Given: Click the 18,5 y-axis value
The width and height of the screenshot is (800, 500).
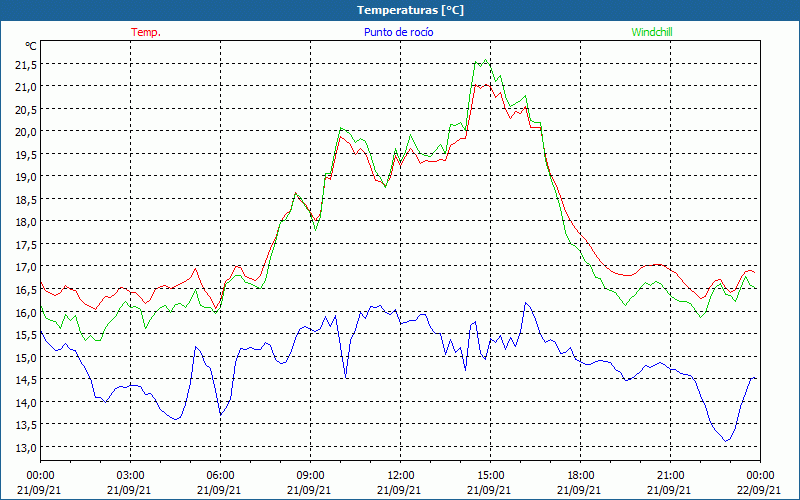Looking at the screenshot, I should (26, 199).
